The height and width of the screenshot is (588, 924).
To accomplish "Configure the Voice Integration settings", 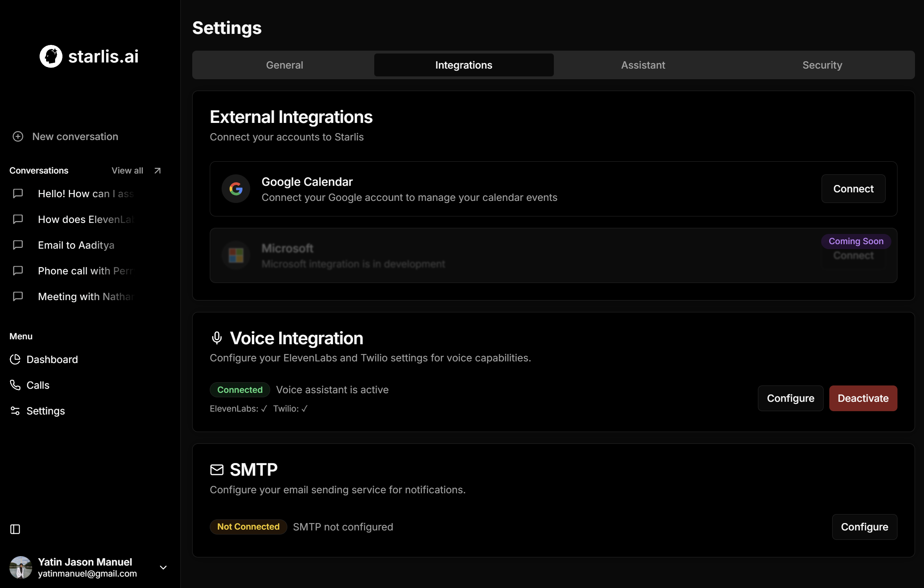I will (x=790, y=398).
